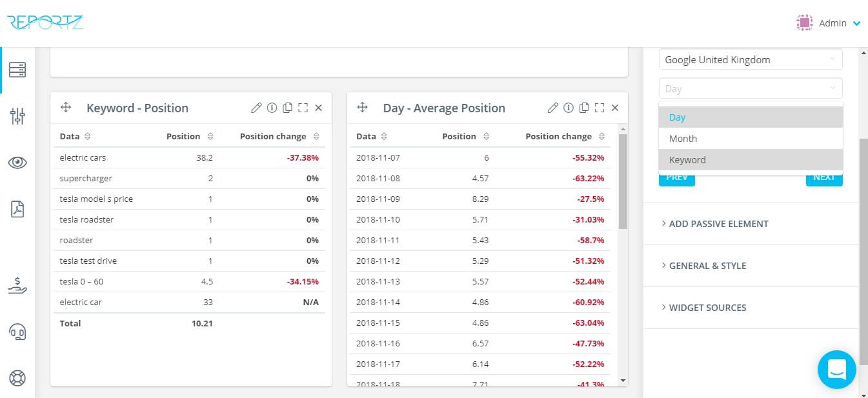Open the sliders settings icon in sidebar
868x398 pixels.
click(17, 116)
